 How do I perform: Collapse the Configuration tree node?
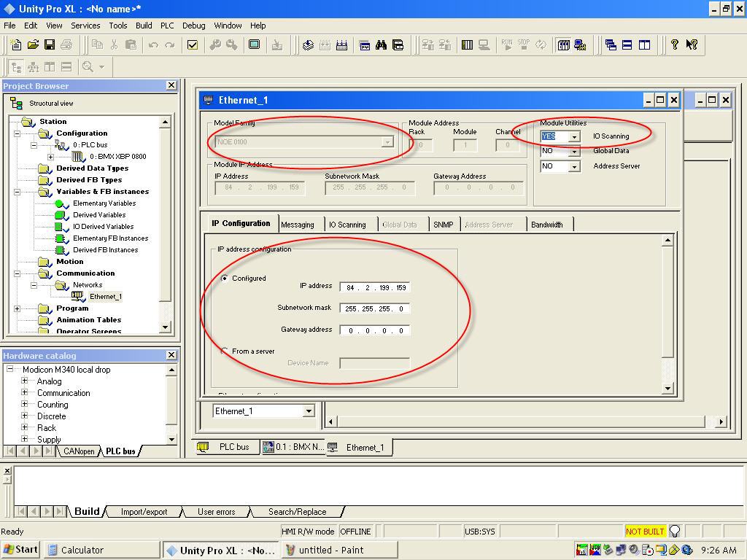[18, 133]
